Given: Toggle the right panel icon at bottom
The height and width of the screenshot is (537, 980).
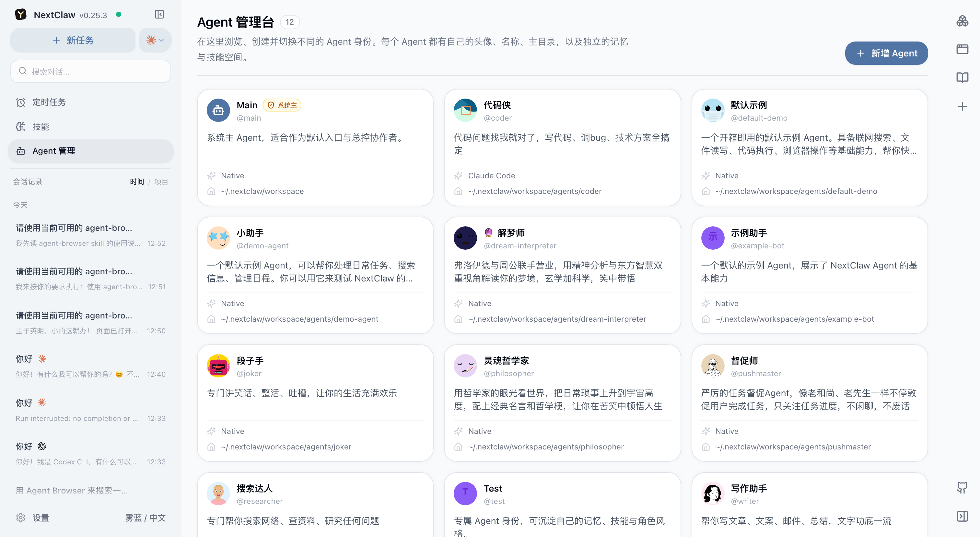Looking at the screenshot, I should pos(962,516).
